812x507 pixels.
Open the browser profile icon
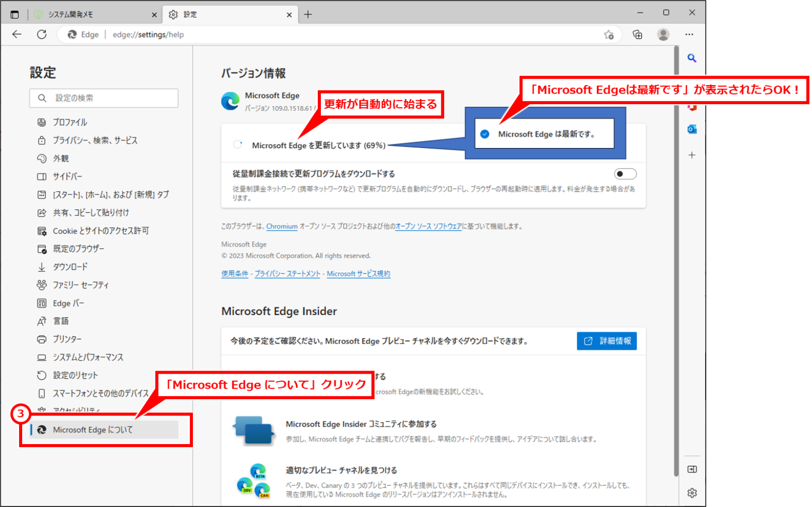663,34
